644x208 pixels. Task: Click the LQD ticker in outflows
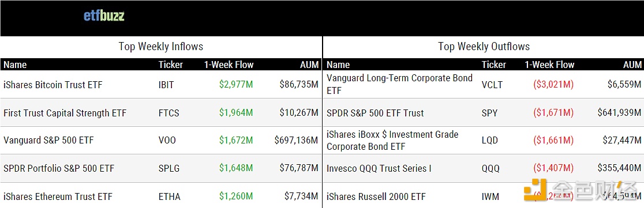pyautogui.click(x=489, y=141)
